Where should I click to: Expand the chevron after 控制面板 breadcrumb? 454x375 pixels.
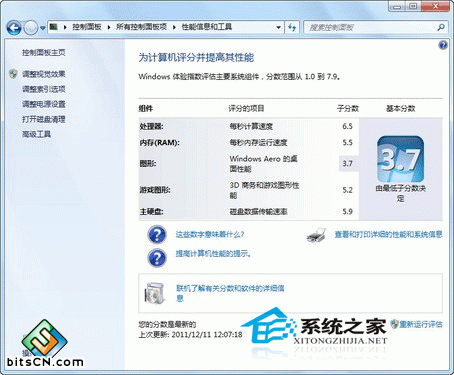coord(109,27)
